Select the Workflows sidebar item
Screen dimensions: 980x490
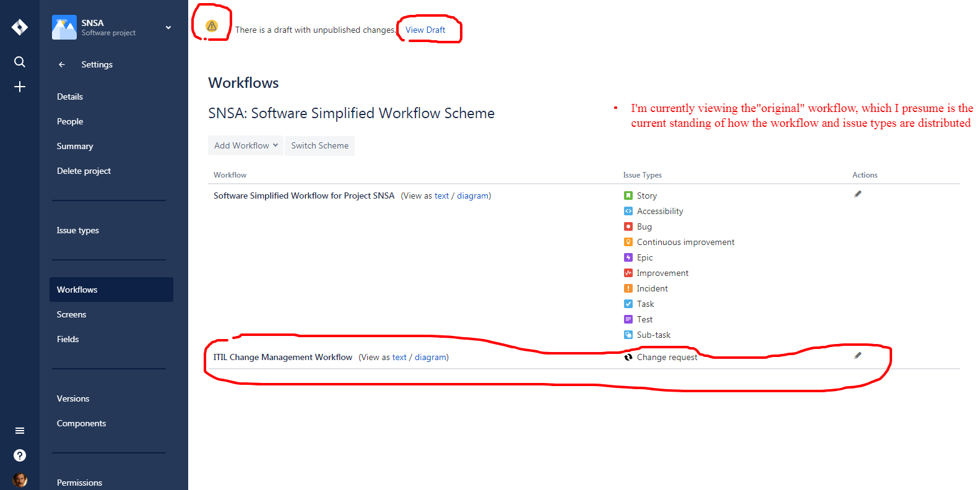111,290
